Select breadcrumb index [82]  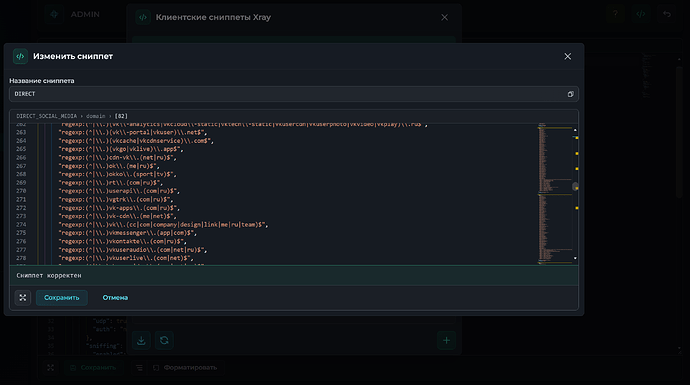121,116
